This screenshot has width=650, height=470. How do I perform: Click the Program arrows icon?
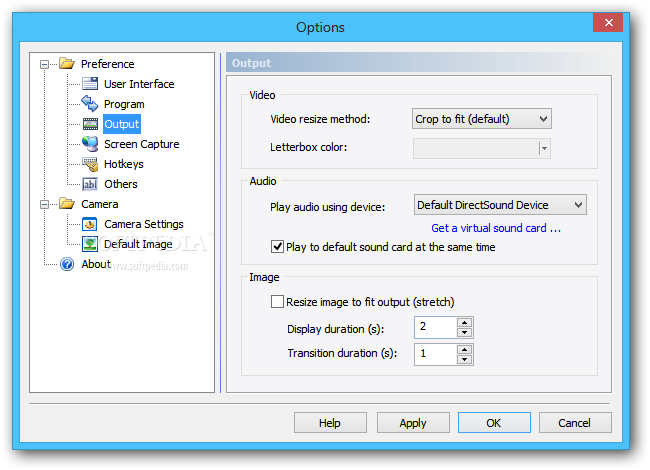click(x=90, y=104)
